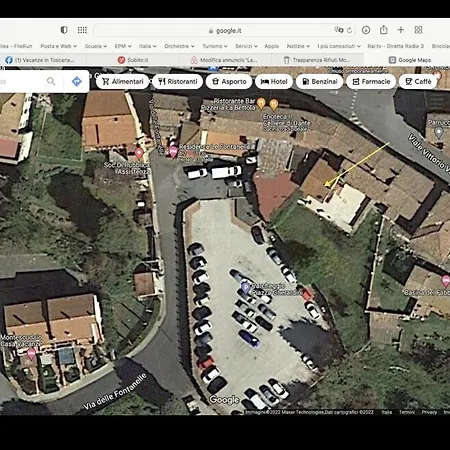Screen dimensions: 450x450
Task: Filter map by Farmacie
Action: coord(371,82)
